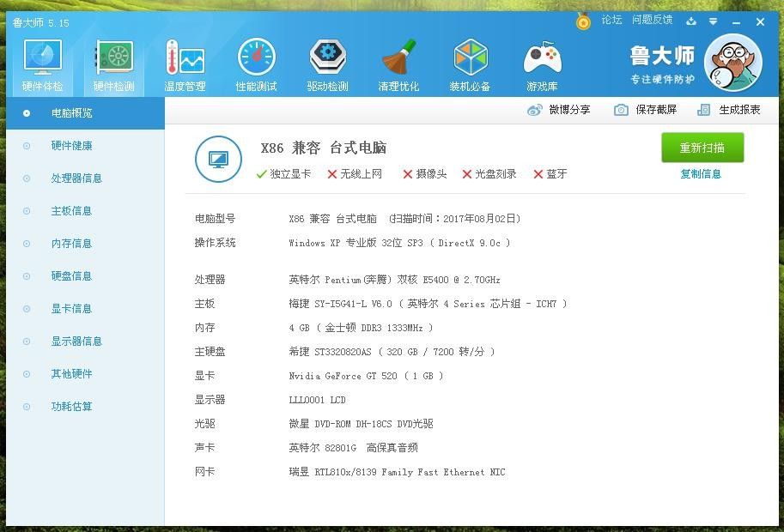Click the round computer monitor icon
784x532 pixels.
pyautogui.click(x=218, y=160)
